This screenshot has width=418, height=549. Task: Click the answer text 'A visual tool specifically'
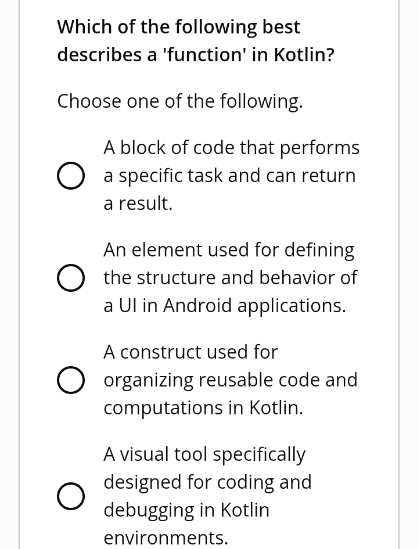click(204, 455)
